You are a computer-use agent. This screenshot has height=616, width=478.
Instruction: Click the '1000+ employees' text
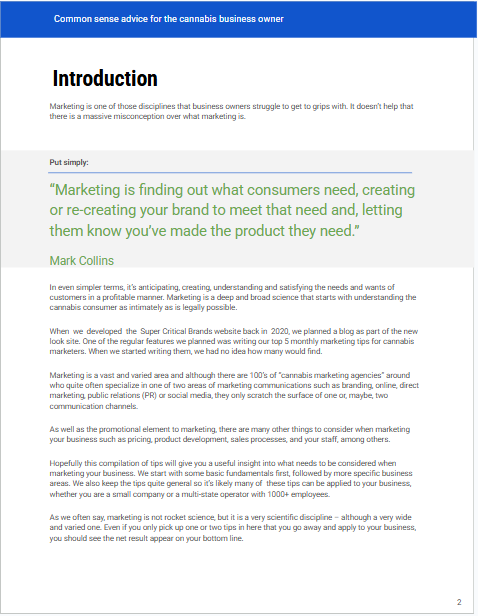click(x=299, y=494)
